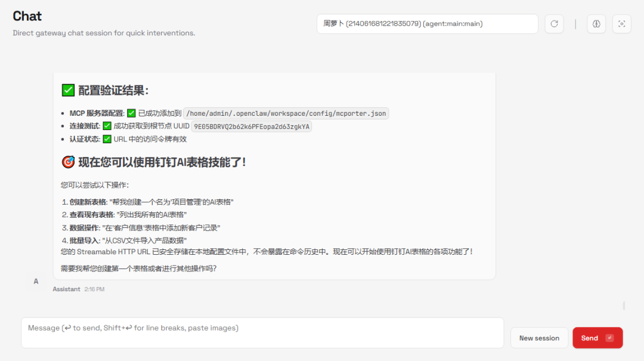Image resolution: width=644 pixels, height=361 pixels.
Task: Click the check mark after 连接测试
Action: coord(107,126)
